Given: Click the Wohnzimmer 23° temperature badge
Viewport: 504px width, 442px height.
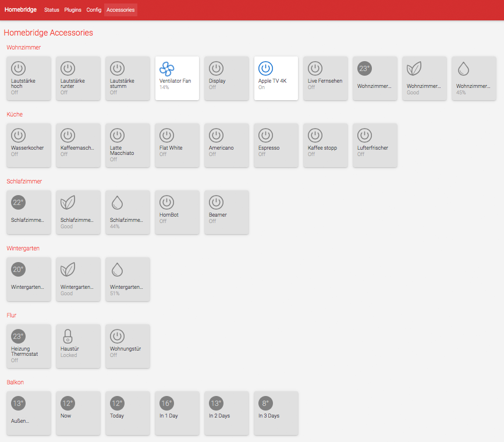Looking at the screenshot, I should tap(364, 68).
